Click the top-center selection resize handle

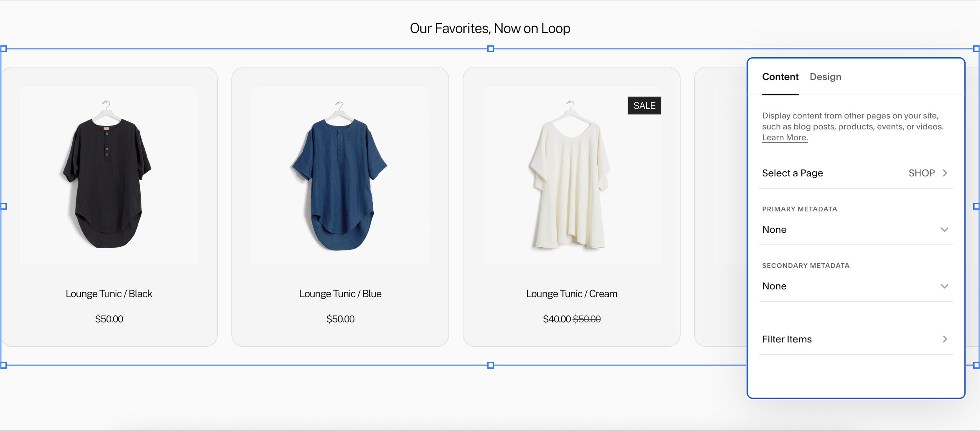pyautogui.click(x=490, y=48)
